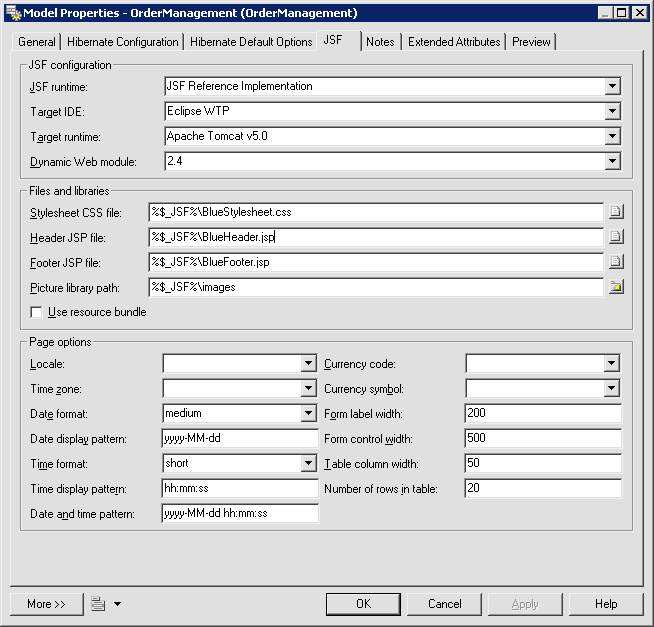Switch to Hibernate Default Options tab
The height and width of the screenshot is (627, 654).
(251, 42)
